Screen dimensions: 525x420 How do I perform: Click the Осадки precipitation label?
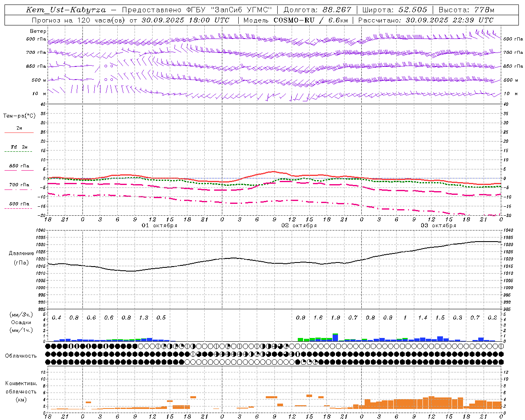(x=21, y=322)
